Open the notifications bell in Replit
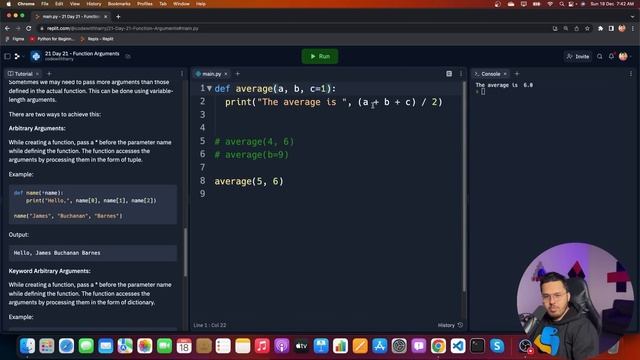The height and width of the screenshot is (360, 640). [611, 56]
